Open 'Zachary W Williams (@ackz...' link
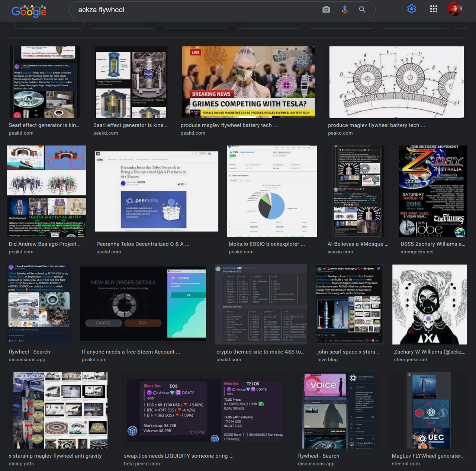Screen dimensions: 476x471 pos(430,352)
